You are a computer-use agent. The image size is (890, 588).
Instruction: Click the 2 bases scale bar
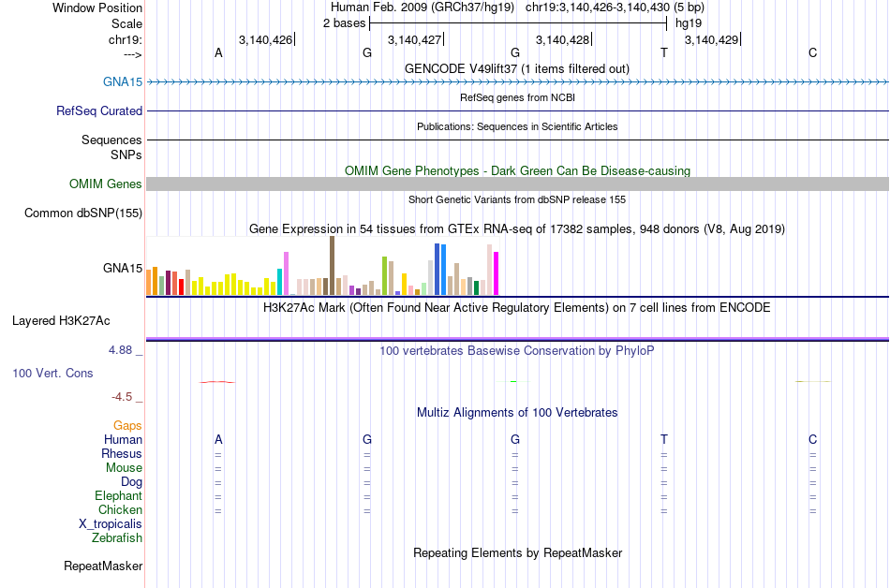click(518, 23)
